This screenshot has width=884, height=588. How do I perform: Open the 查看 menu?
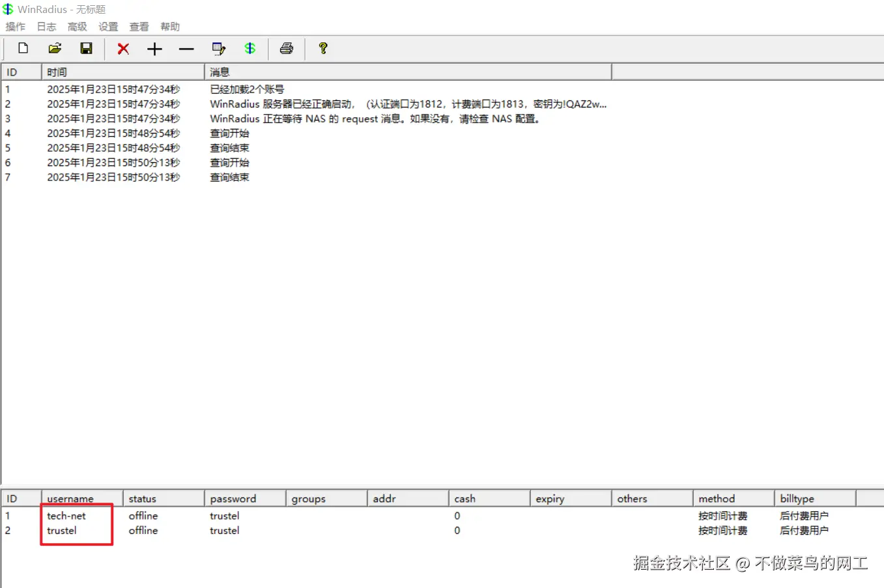click(x=139, y=27)
